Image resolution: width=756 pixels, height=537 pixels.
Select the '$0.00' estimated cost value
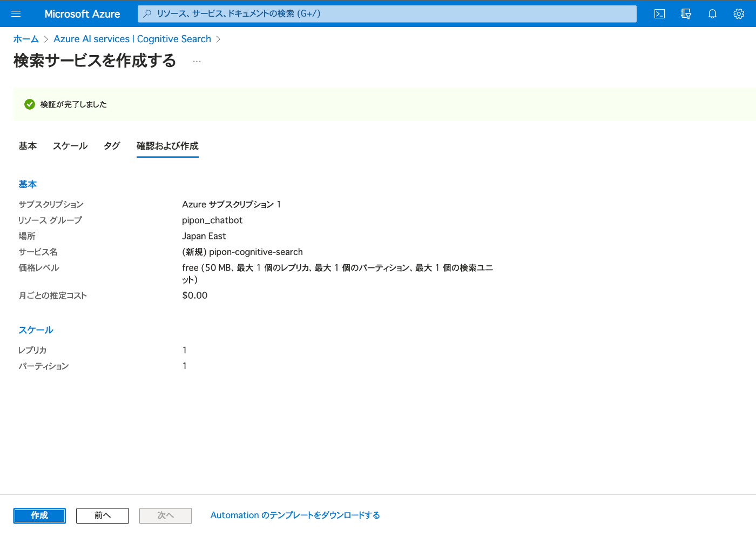coord(195,296)
